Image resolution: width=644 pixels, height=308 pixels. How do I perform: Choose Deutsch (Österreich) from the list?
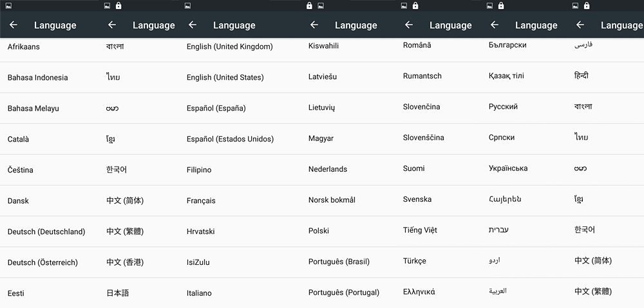click(x=43, y=262)
